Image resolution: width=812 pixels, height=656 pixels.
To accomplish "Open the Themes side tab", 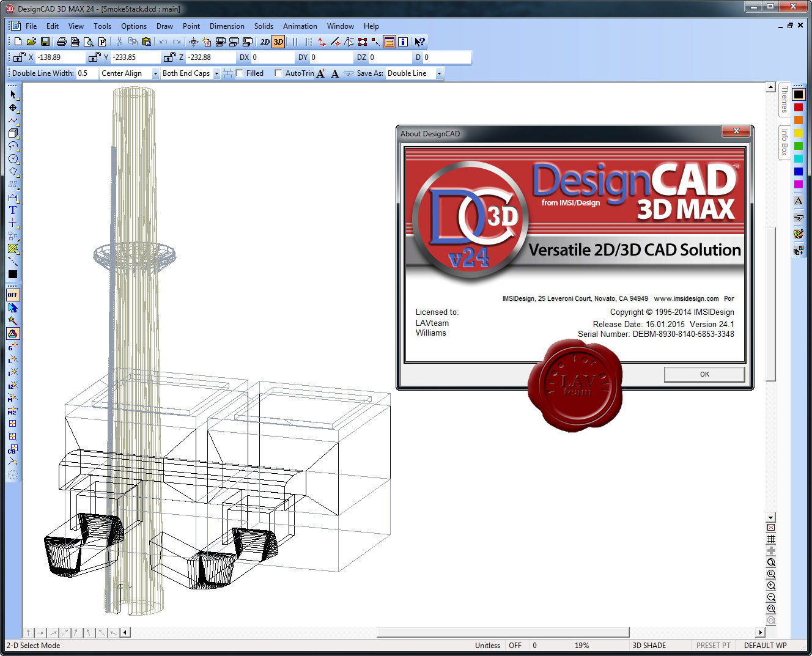I will pyautogui.click(x=784, y=99).
